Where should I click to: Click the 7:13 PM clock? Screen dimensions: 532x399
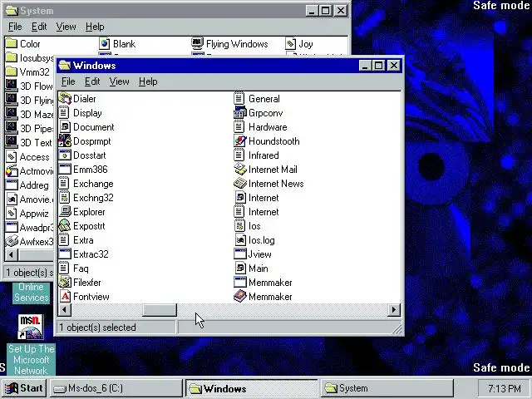pyautogui.click(x=505, y=388)
